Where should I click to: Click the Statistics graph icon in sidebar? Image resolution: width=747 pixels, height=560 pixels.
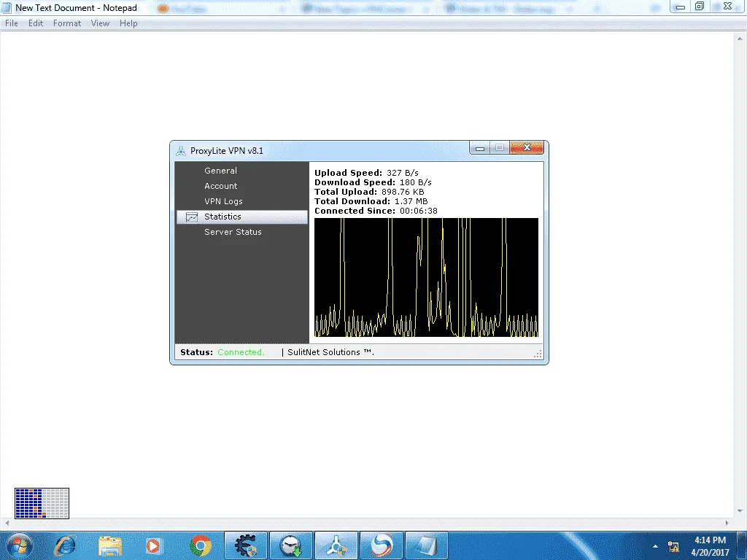tap(192, 217)
